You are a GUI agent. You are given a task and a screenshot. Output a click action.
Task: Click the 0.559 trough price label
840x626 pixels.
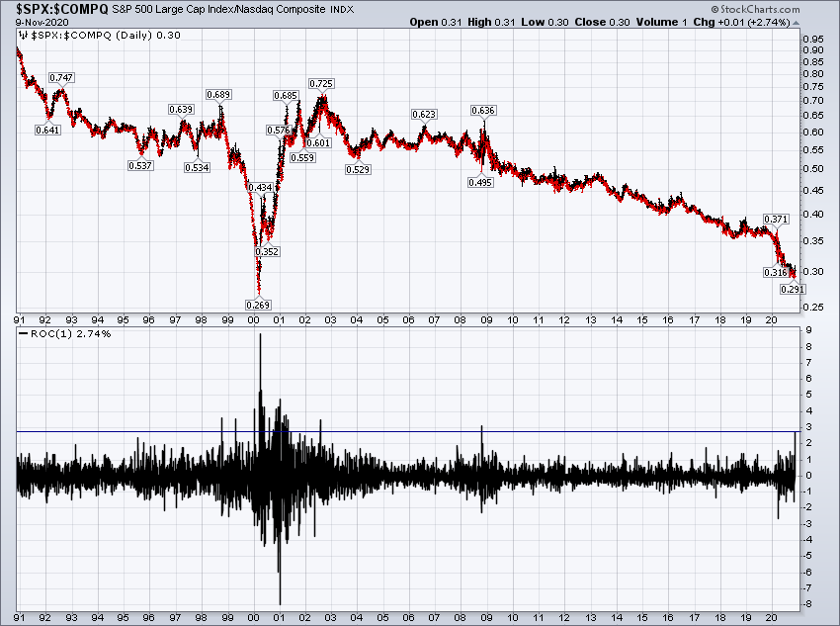pyautogui.click(x=302, y=157)
